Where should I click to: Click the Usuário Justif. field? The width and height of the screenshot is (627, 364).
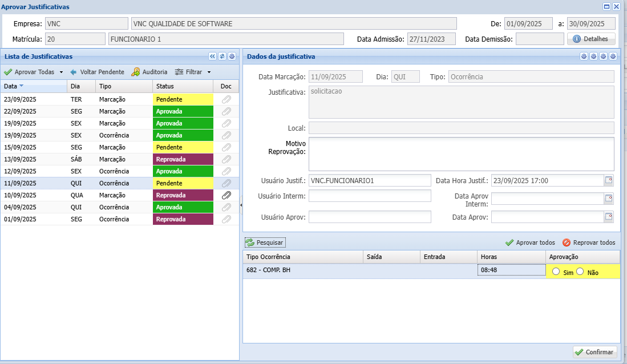pyautogui.click(x=370, y=180)
